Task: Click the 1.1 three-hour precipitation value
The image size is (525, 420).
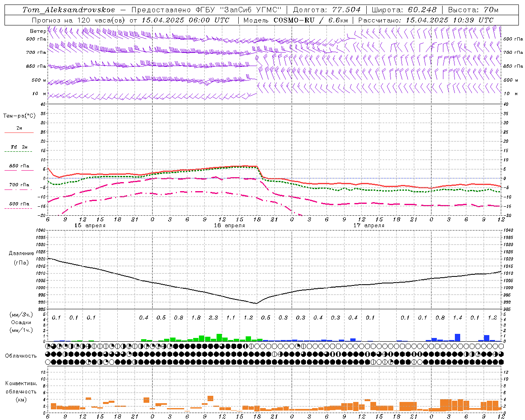Action: (231, 318)
